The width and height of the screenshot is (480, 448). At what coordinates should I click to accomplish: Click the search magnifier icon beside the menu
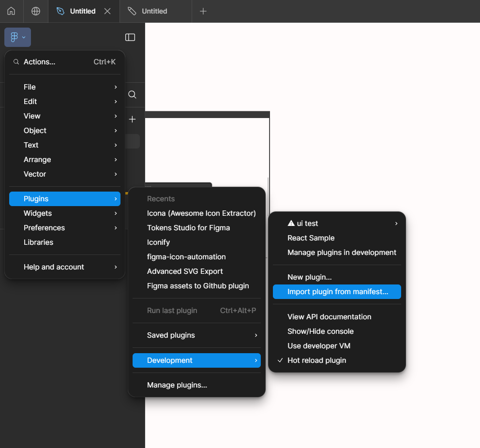coord(132,94)
